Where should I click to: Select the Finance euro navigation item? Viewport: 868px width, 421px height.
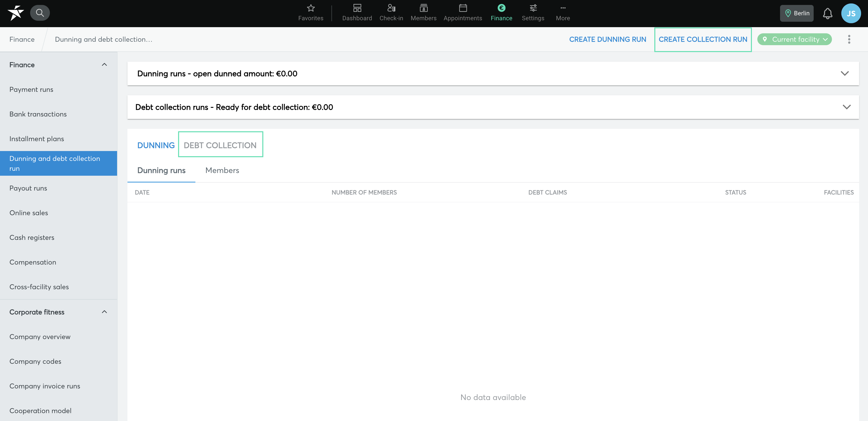point(501,13)
